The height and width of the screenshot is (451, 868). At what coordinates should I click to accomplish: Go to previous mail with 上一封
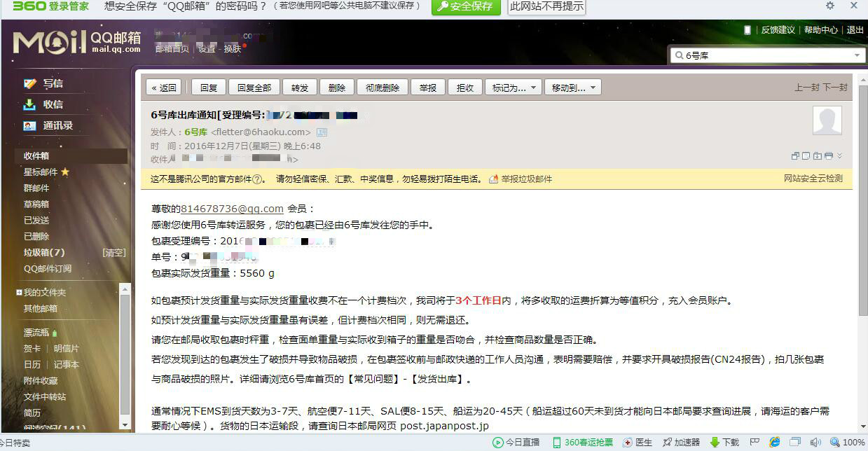[806, 88]
